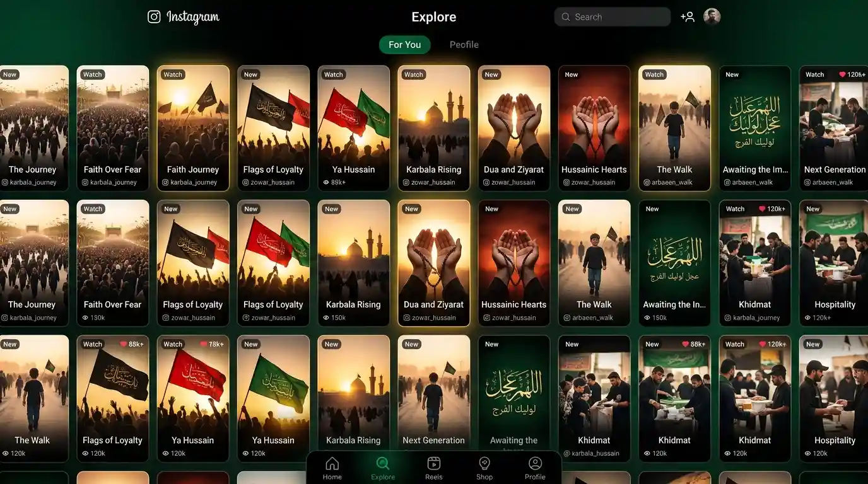868x484 pixels.
Task: Click the Watch badge on the Faith Journey card
Action: click(x=172, y=74)
